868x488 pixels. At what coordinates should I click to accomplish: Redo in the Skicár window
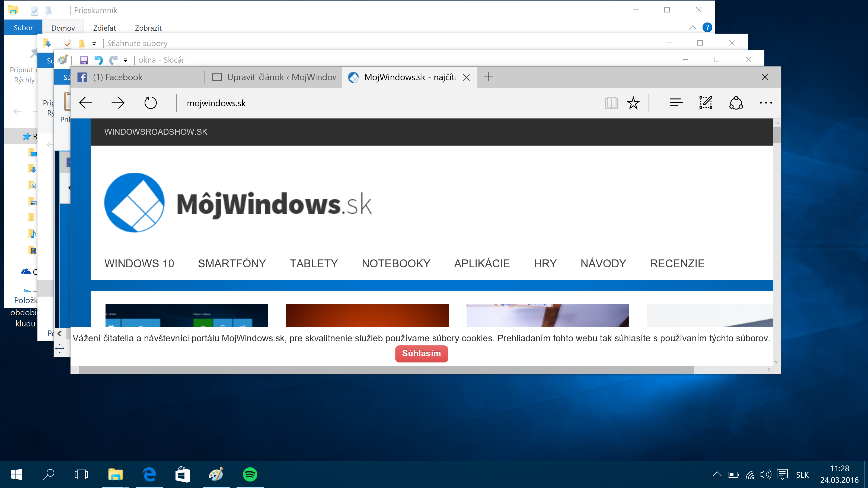click(113, 60)
